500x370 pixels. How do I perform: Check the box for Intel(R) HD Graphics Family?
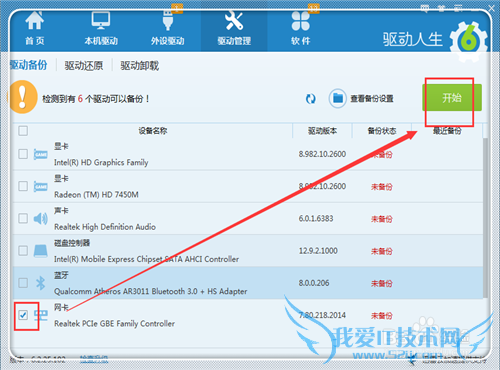point(23,154)
